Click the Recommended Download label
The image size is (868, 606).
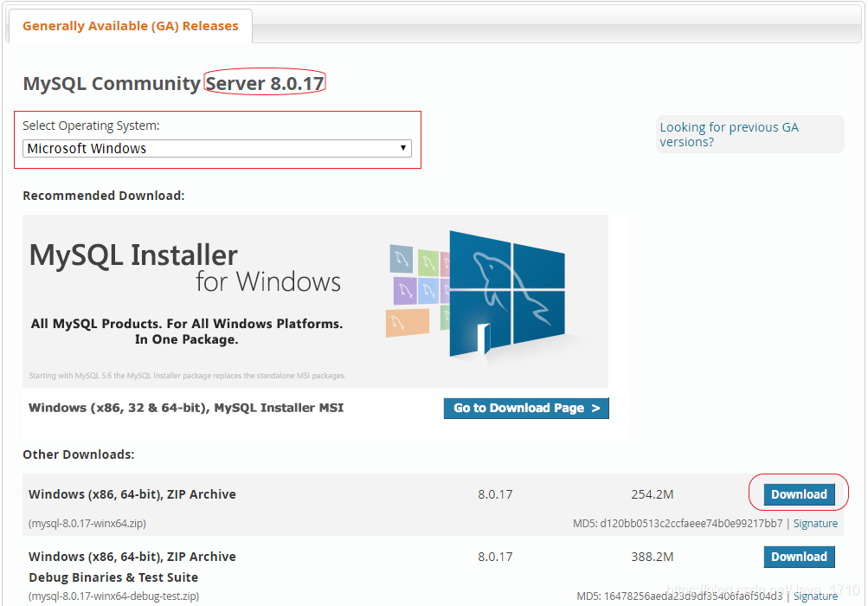pyautogui.click(x=104, y=196)
